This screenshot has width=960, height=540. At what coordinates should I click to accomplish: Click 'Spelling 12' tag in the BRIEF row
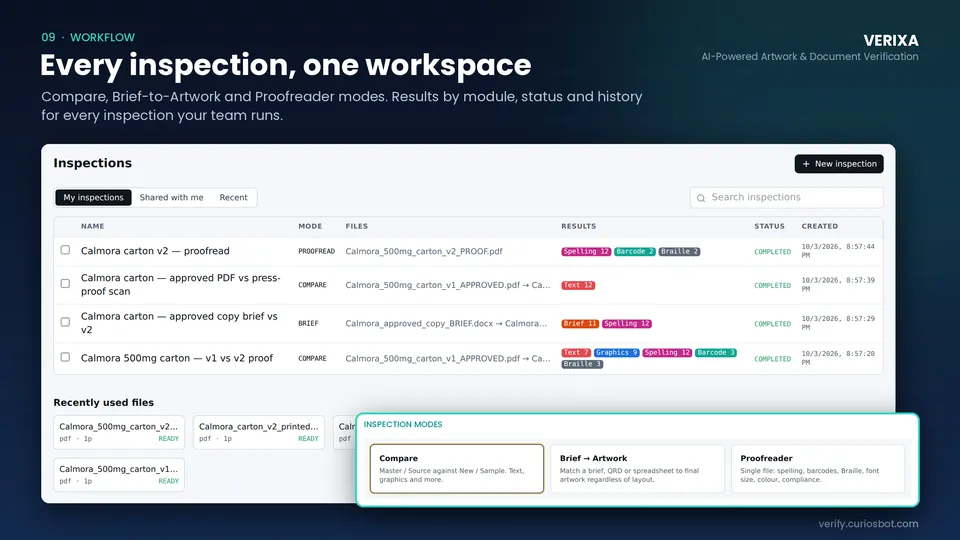pos(626,324)
